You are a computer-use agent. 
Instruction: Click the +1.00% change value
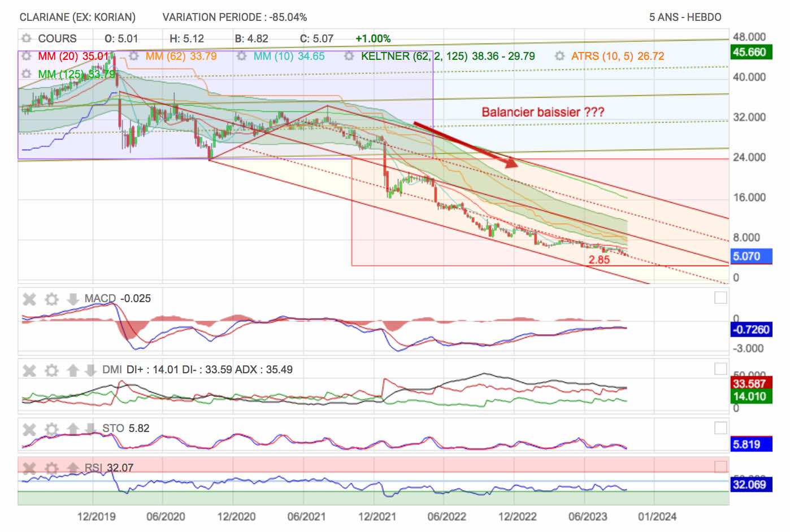pyautogui.click(x=373, y=38)
